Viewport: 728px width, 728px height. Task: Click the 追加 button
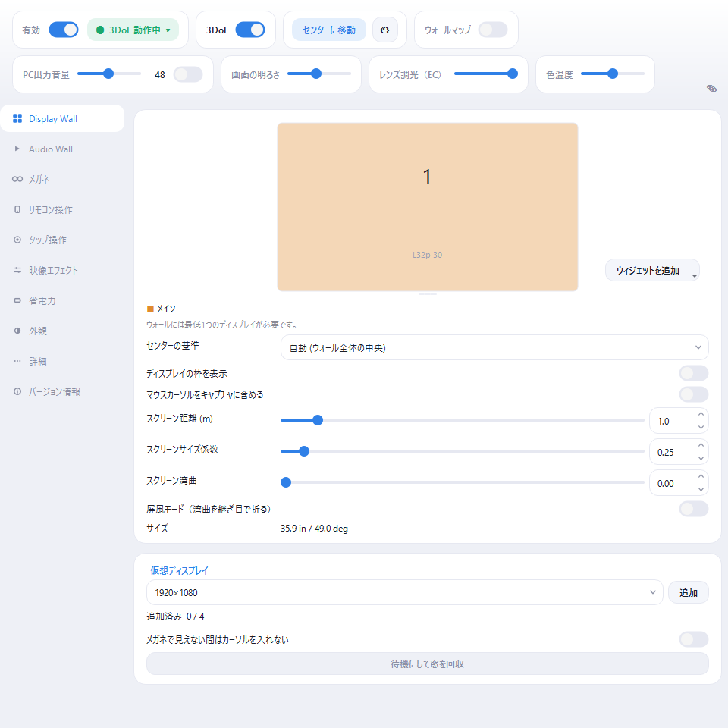coord(688,592)
